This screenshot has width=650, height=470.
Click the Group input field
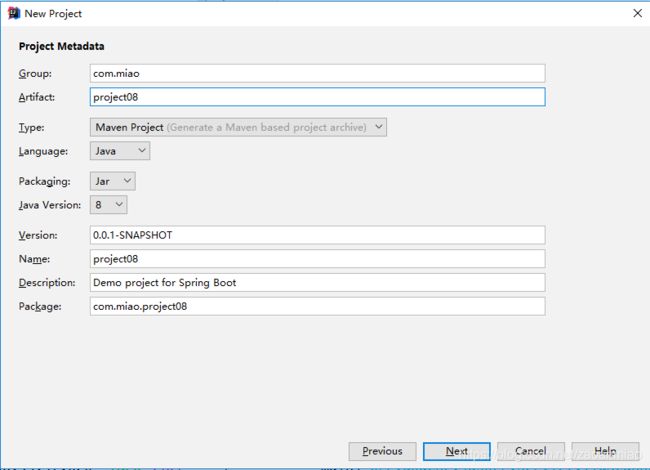pyautogui.click(x=318, y=73)
